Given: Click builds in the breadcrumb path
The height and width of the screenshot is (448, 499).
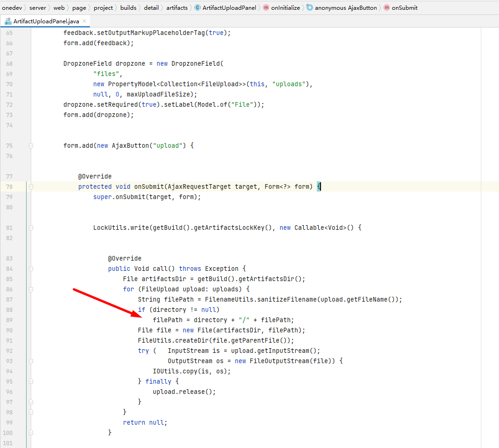Looking at the screenshot, I should coord(128,7).
